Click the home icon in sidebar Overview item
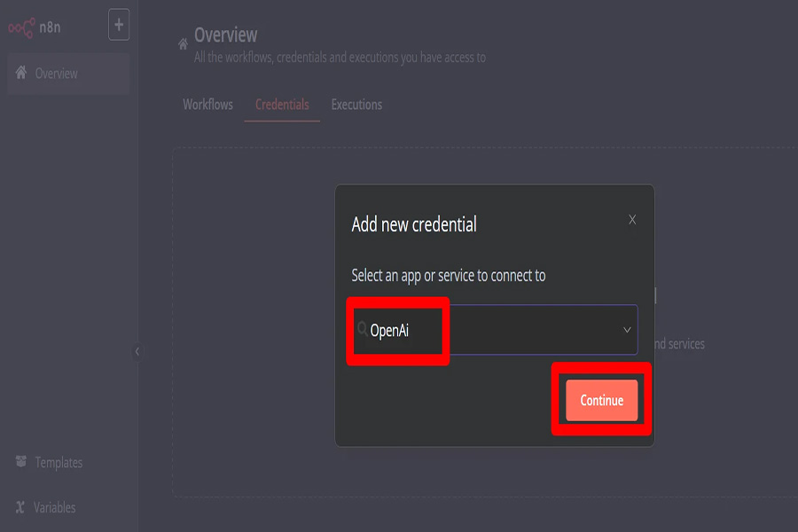The image size is (798, 532). tap(21, 74)
